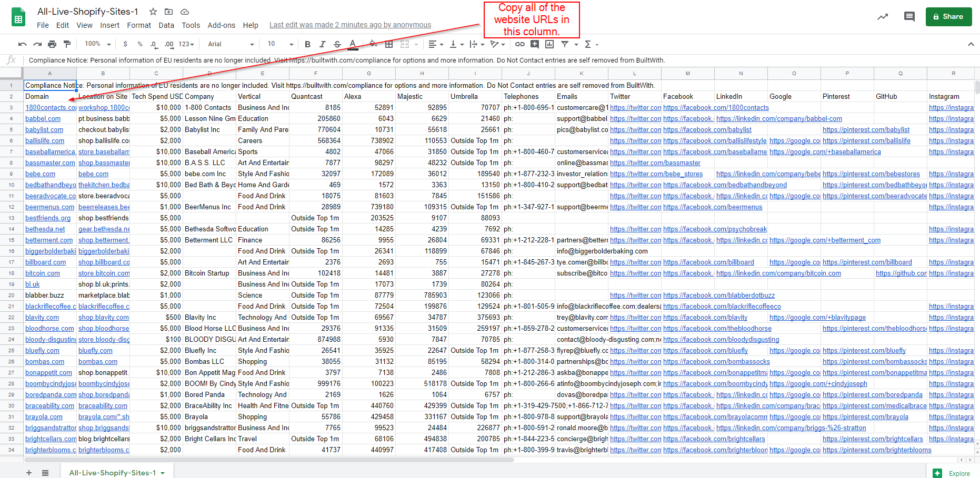Toggle italic formatting

point(322,44)
